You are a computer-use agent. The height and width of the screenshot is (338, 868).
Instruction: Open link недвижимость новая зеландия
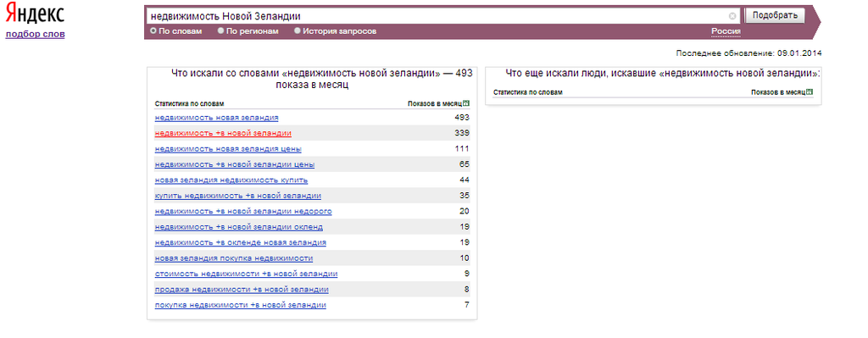click(x=216, y=118)
